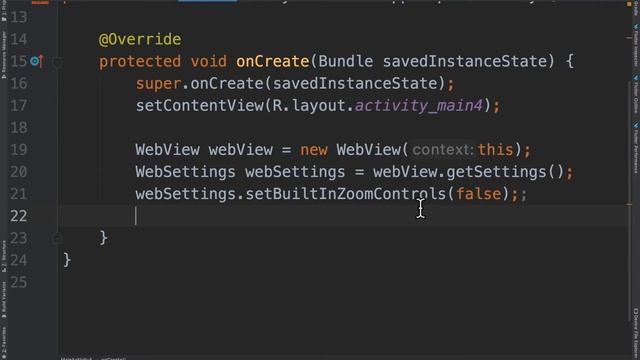
Task: Open the Structure tool window
Action: [x=4, y=256]
